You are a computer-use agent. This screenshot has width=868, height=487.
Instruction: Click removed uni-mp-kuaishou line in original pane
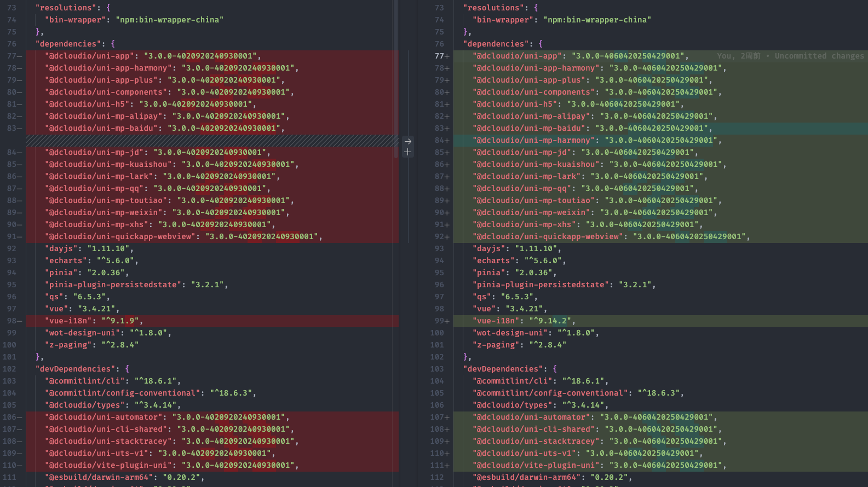tap(212, 164)
